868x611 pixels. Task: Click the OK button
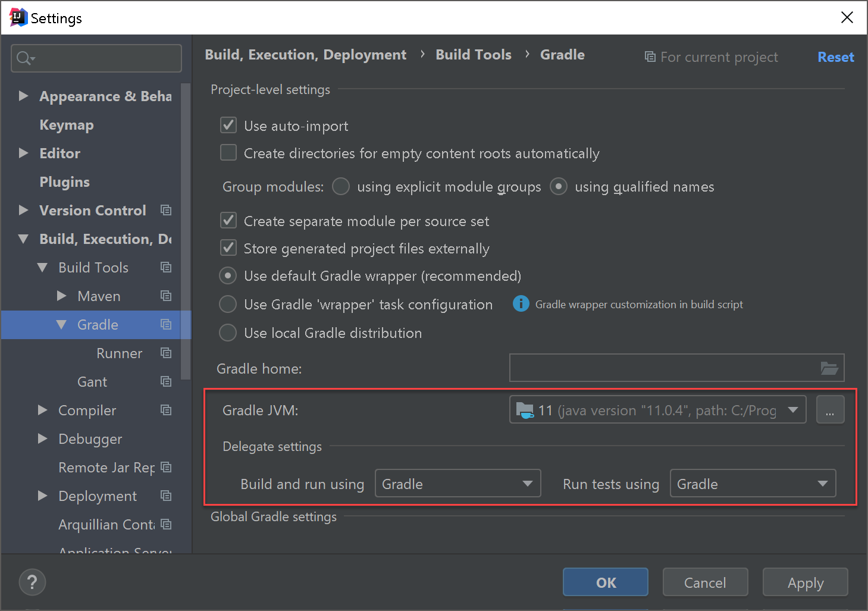(x=606, y=582)
